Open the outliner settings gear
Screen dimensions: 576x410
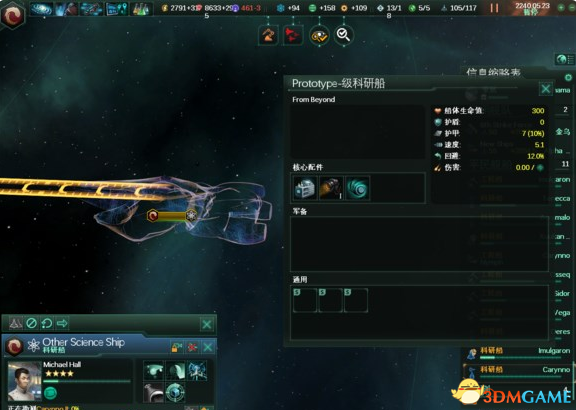pos(568,77)
